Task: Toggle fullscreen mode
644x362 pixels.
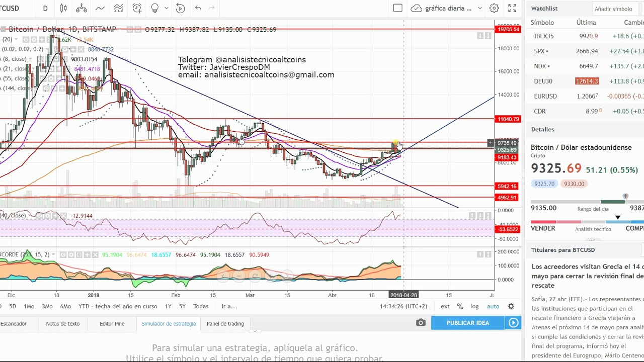Action: pos(512,8)
